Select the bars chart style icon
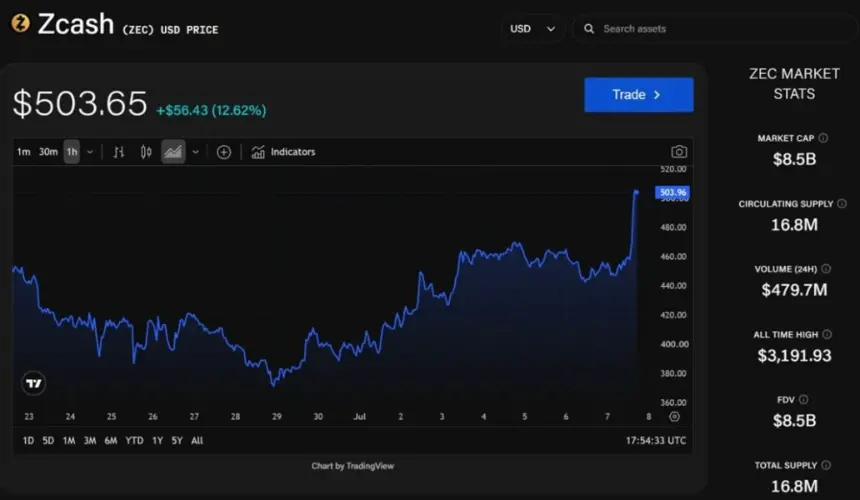 (x=118, y=152)
